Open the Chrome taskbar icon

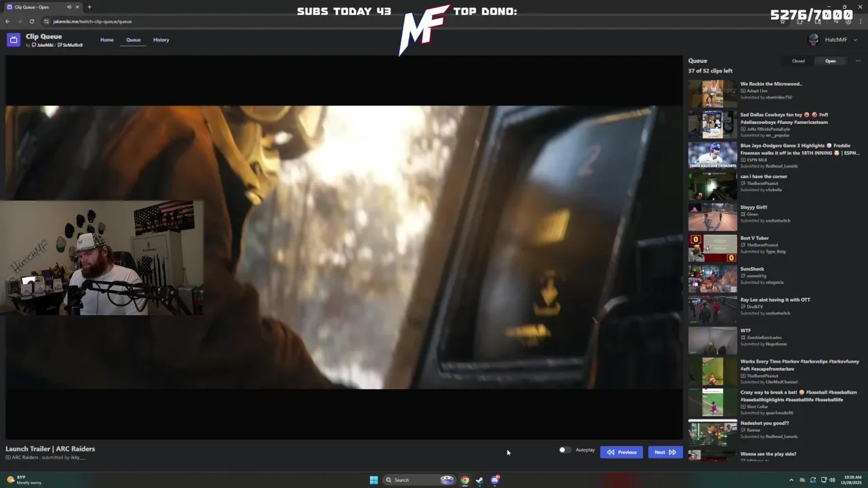(x=465, y=480)
